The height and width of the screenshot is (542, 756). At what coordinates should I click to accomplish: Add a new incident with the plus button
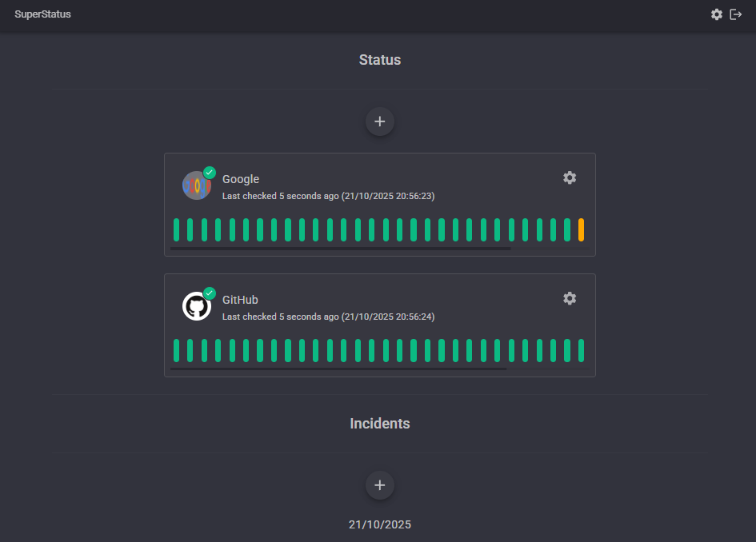(379, 484)
